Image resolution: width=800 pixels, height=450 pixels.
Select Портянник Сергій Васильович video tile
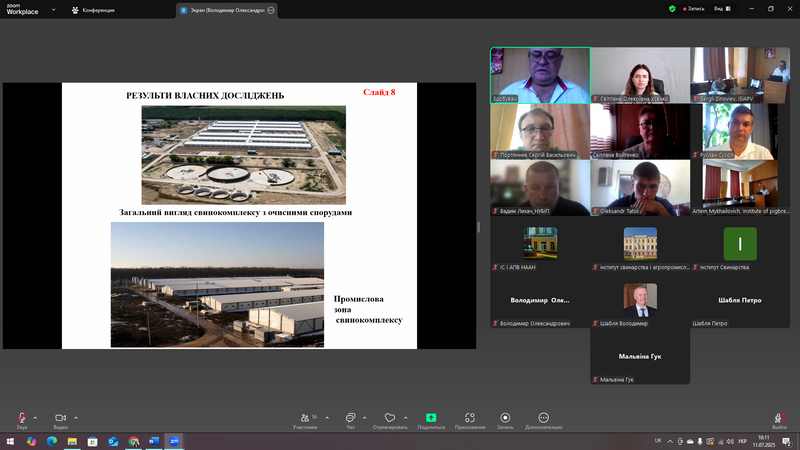[x=540, y=132]
